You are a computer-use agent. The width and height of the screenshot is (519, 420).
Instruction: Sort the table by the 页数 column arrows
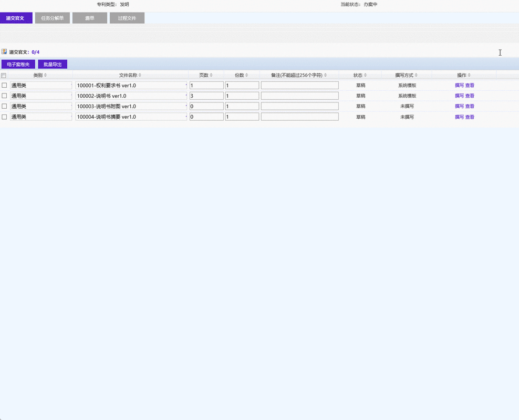[x=211, y=75]
